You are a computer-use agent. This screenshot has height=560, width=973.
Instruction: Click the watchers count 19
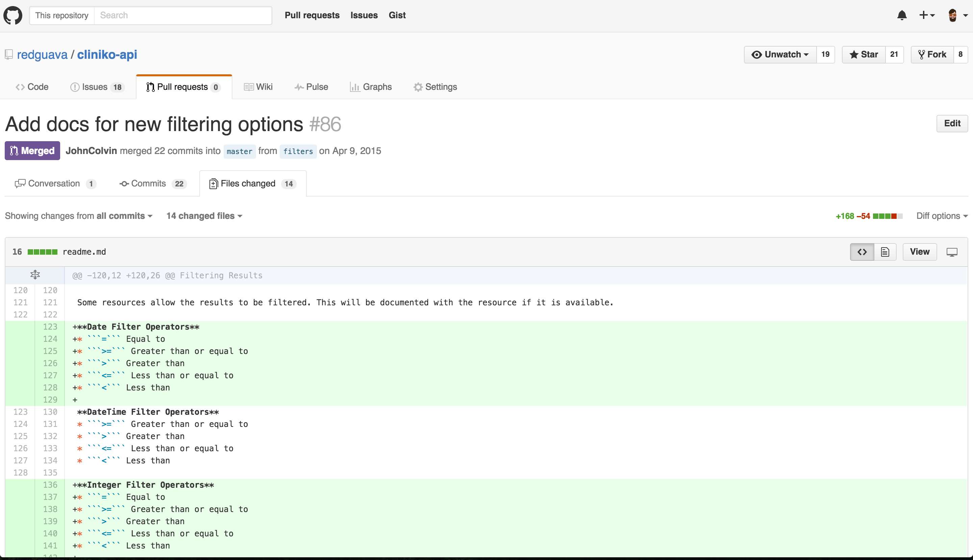[825, 55]
